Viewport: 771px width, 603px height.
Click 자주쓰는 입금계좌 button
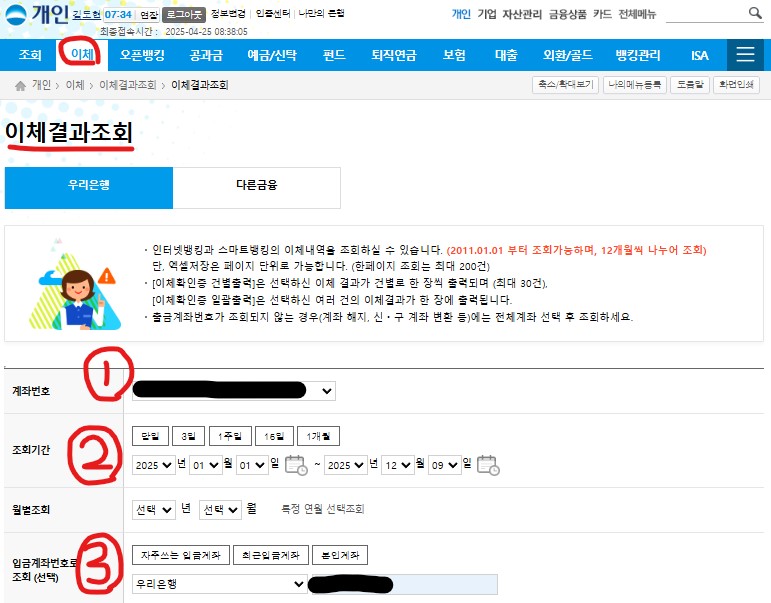[x=180, y=555]
